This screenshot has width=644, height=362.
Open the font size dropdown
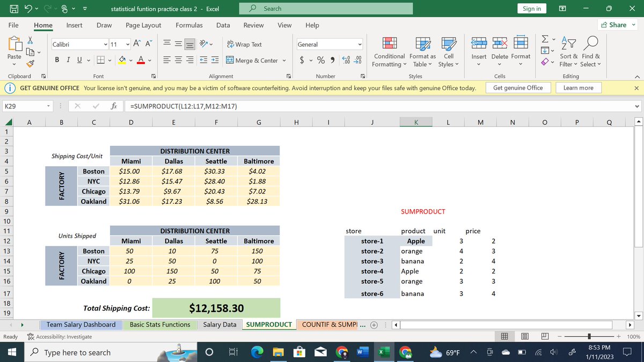click(127, 45)
